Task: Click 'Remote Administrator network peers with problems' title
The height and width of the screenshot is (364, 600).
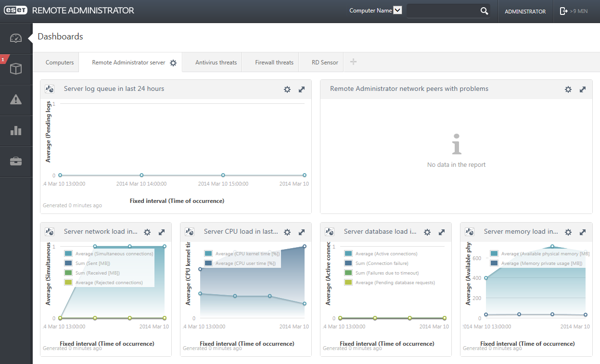Action: point(409,88)
